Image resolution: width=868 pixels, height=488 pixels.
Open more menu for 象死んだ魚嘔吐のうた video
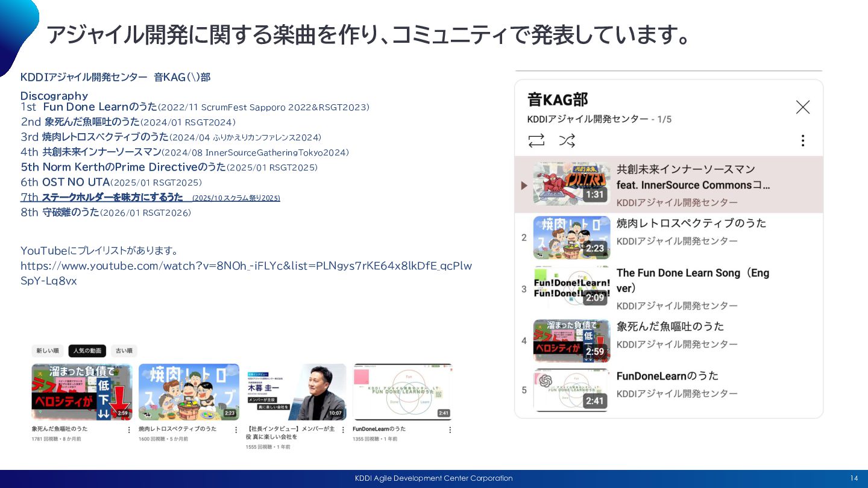pos(128,430)
